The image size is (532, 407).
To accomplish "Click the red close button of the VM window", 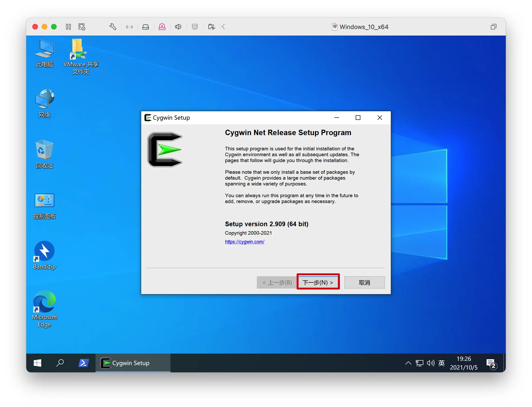I will (35, 27).
